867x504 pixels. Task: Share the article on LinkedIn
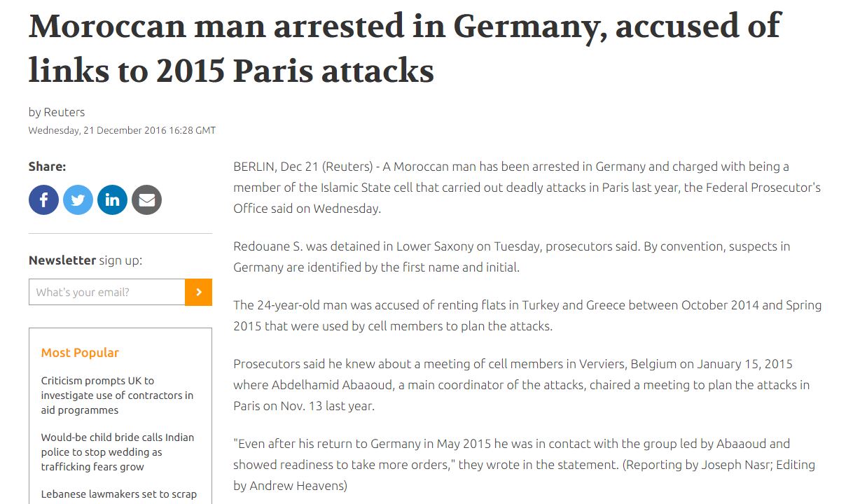point(112,200)
